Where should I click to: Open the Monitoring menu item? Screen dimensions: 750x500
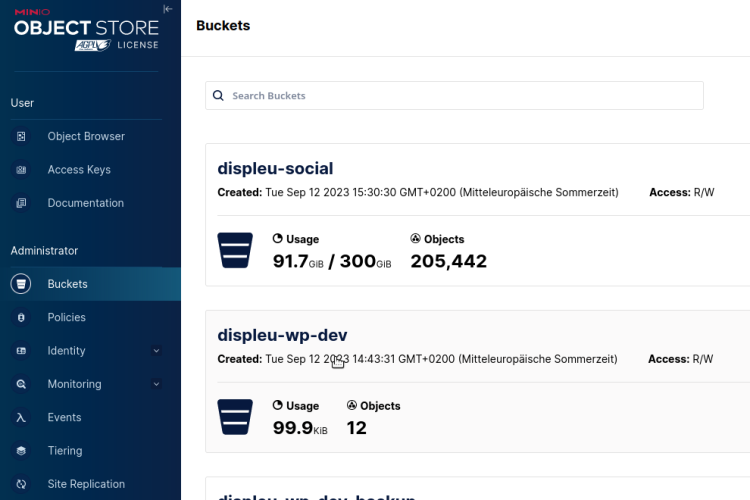point(74,384)
